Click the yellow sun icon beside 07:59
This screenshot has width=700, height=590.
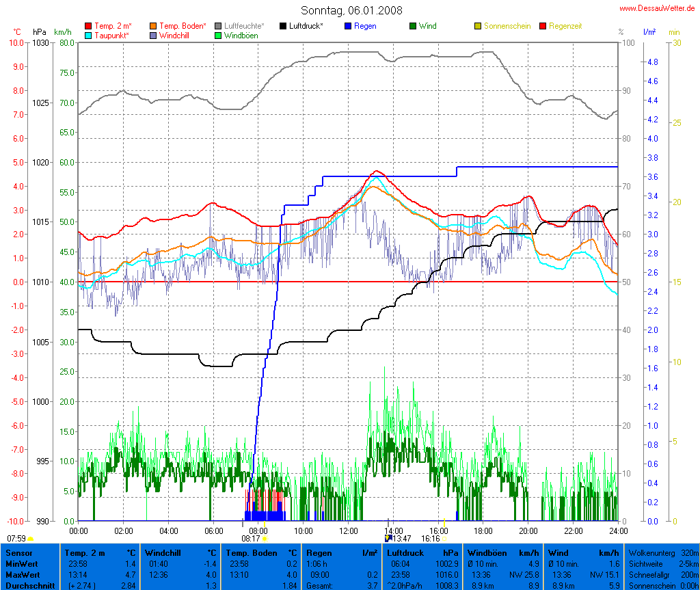pyautogui.click(x=30, y=539)
